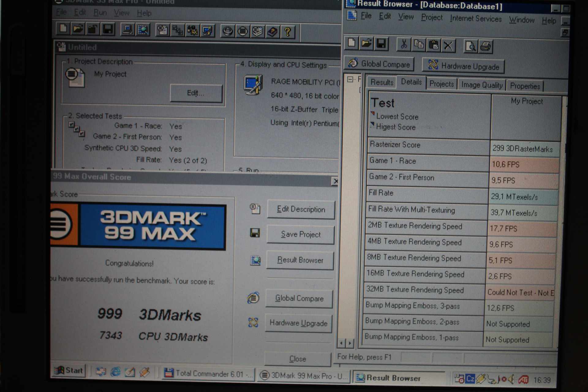This screenshot has width=588, height=392.
Task: Open the Window menu in Result Browser
Action: [522, 20]
